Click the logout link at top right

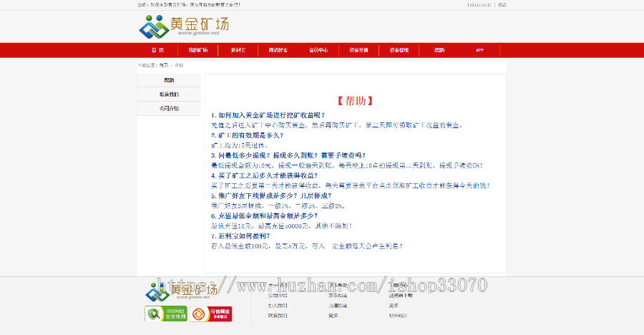[502, 5]
